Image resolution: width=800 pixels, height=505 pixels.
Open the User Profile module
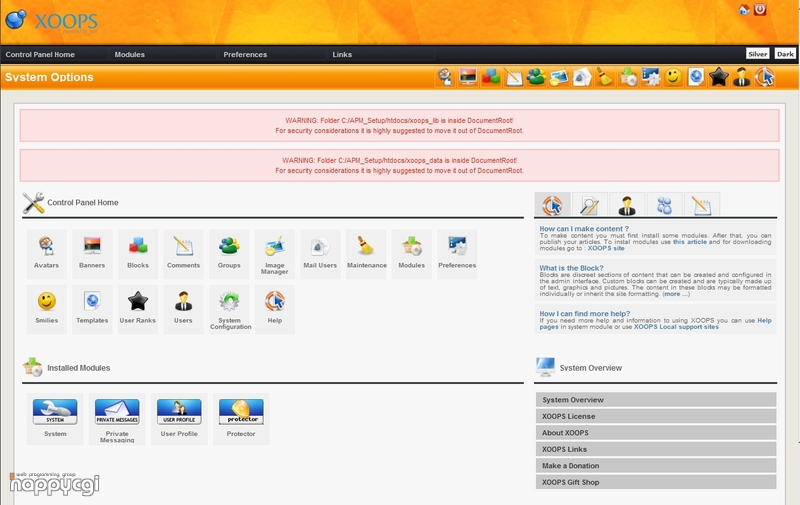pyautogui.click(x=179, y=419)
